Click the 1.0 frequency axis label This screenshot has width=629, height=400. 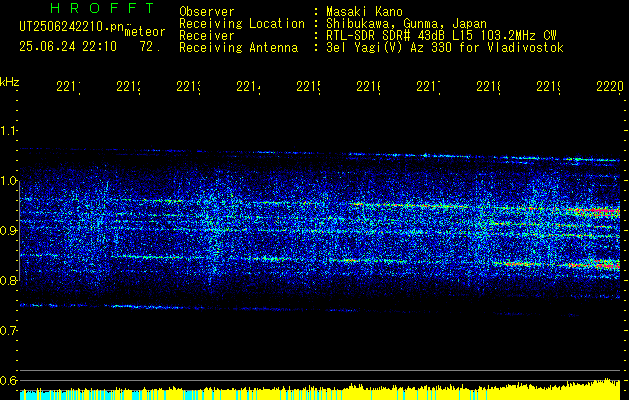[x=8, y=181]
